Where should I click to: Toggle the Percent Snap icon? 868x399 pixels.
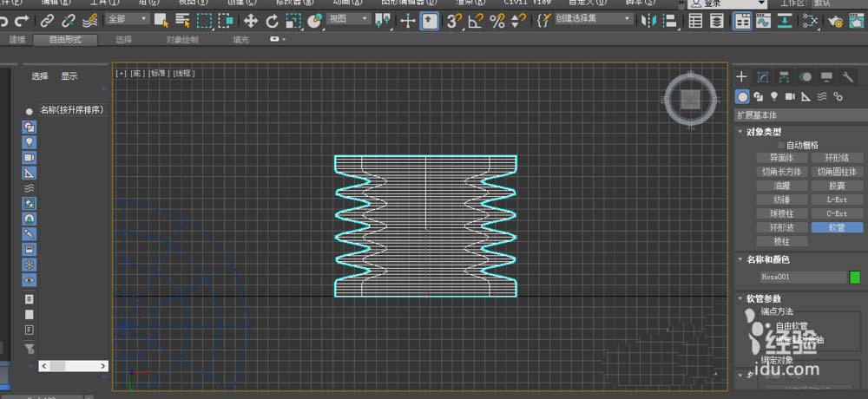point(496,21)
